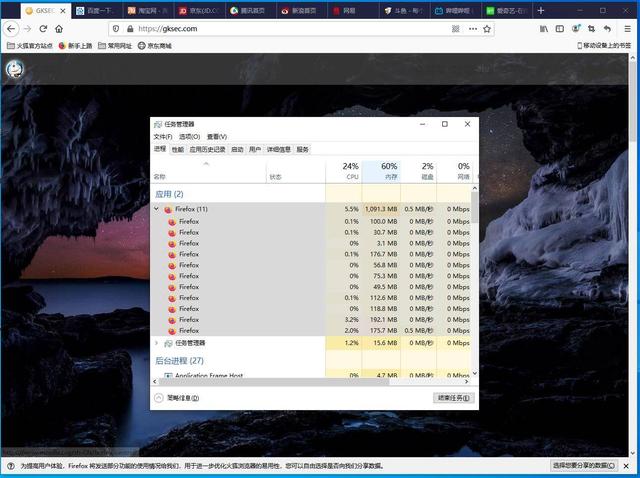Open tracking protection shield in address bar
The image size is (640, 478).
click(116, 29)
